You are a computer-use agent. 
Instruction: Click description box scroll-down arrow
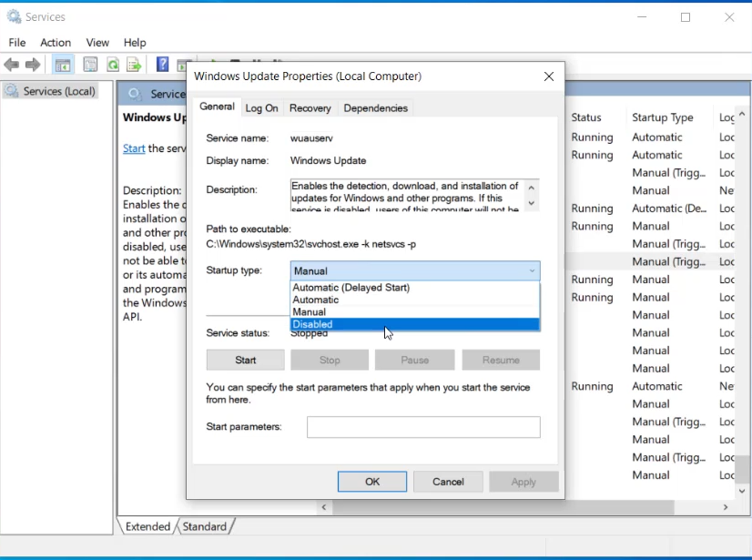click(x=532, y=203)
